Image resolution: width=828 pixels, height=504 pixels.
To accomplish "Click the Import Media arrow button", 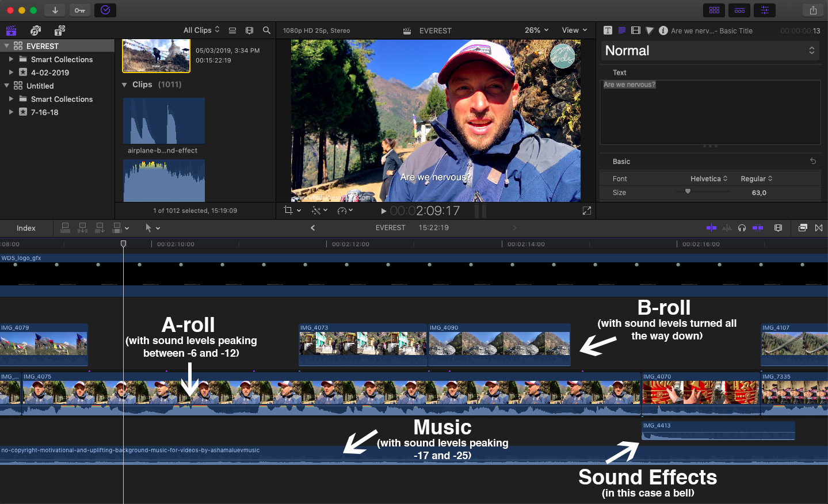I will pyautogui.click(x=55, y=10).
